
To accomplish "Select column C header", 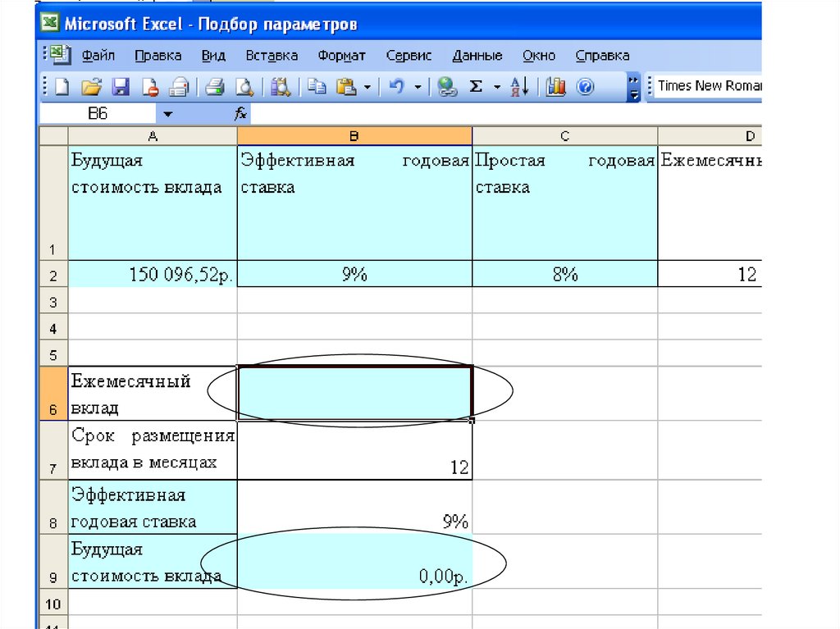I will coord(564,136).
